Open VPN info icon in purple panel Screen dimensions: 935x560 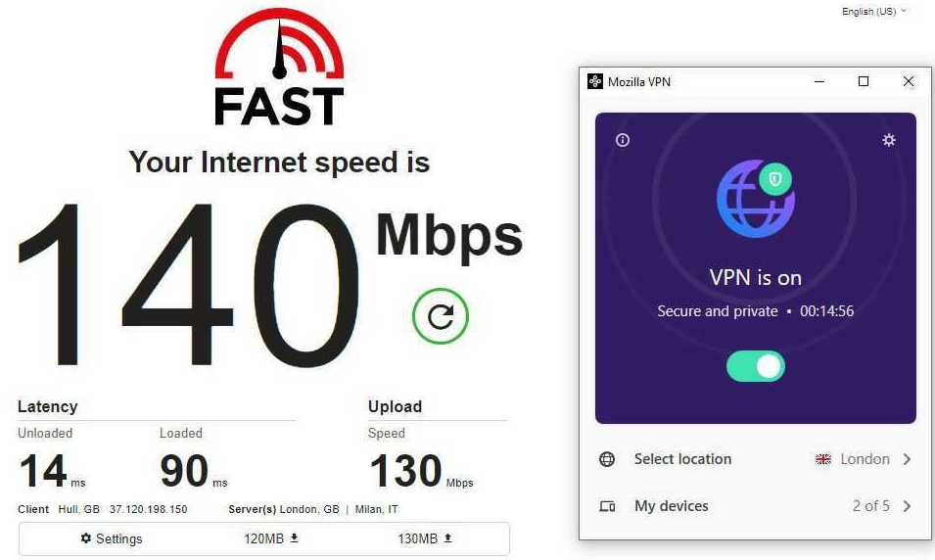coord(623,140)
